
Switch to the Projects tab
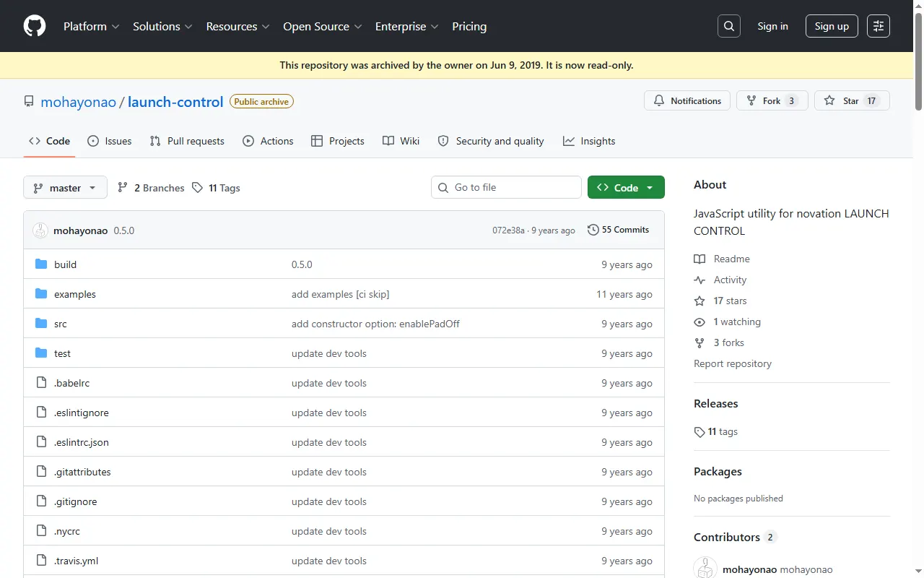[338, 141]
